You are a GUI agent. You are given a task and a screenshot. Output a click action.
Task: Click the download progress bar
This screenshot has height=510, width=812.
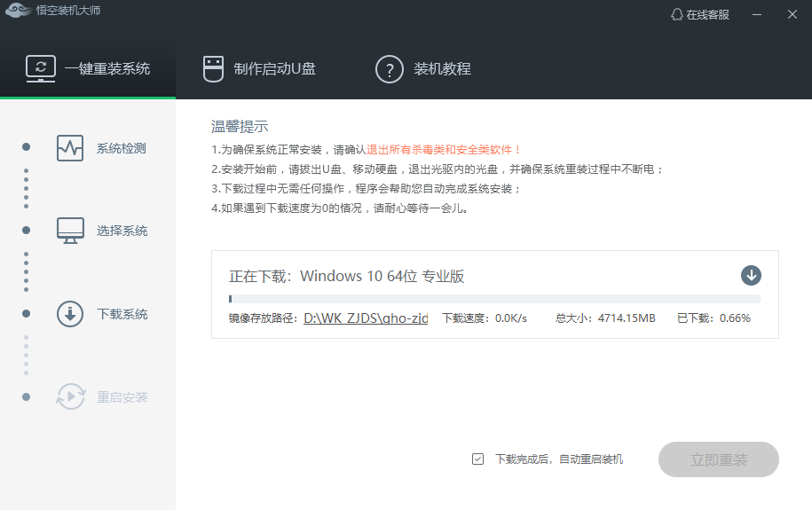point(495,299)
